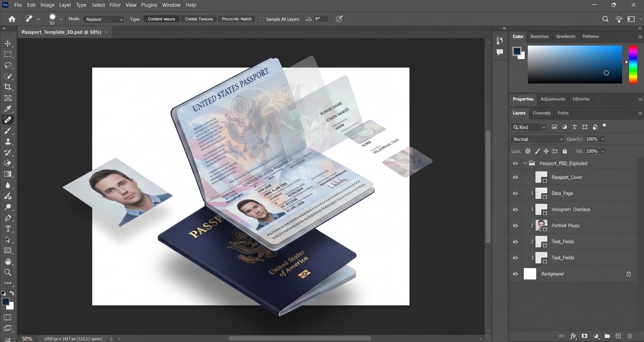The width and height of the screenshot is (644, 342).
Task: Open the tool preset picker arrow
Action: click(x=38, y=19)
